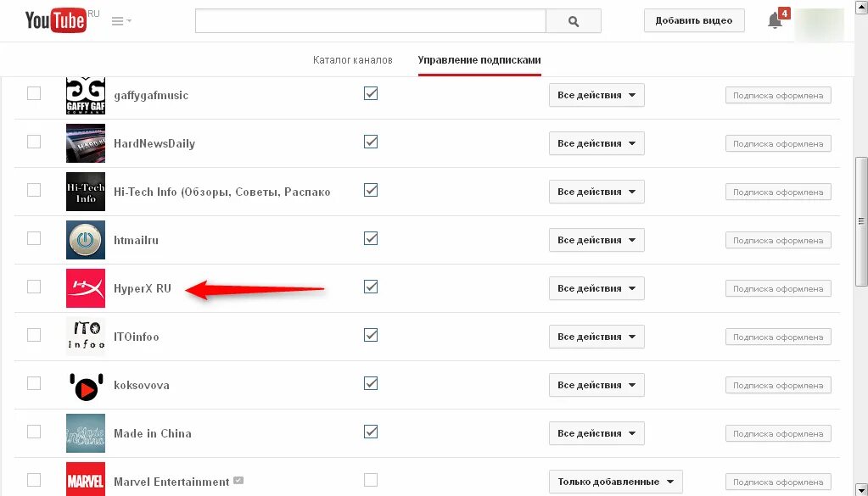Open Marvel Entertainment channel avatar

(85, 479)
